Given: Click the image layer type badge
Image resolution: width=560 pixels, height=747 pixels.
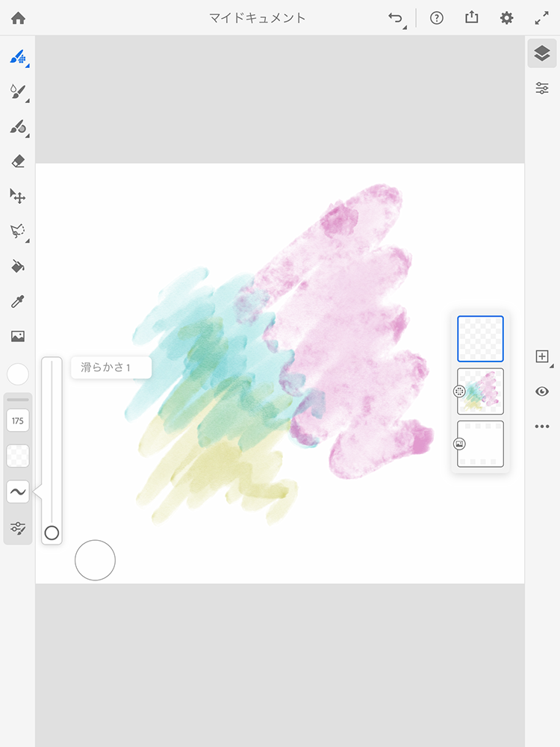Looking at the screenshot, I should click(459, 444).
